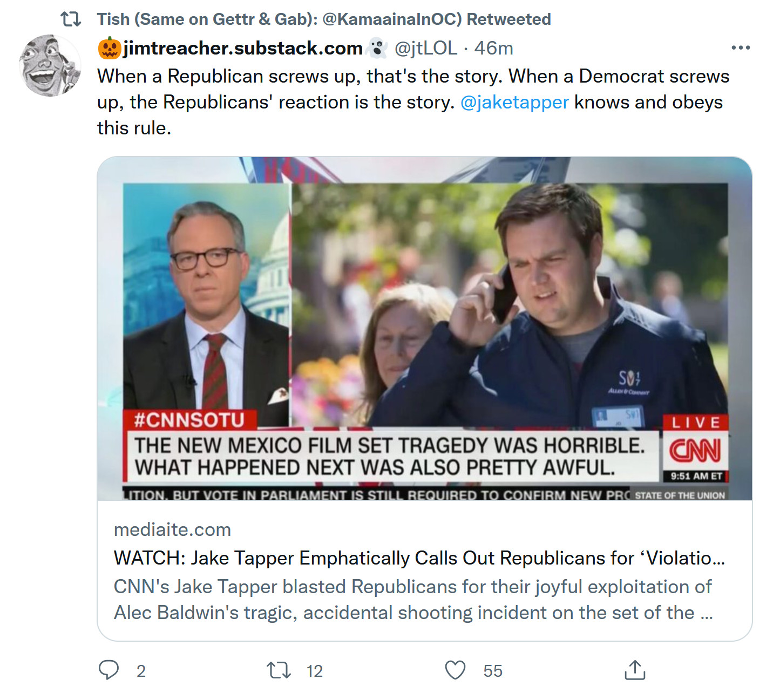The height and width of the screenshot is (700, 773).
Task: Open the 46m timestamp link
Action: tap(493, 48)
